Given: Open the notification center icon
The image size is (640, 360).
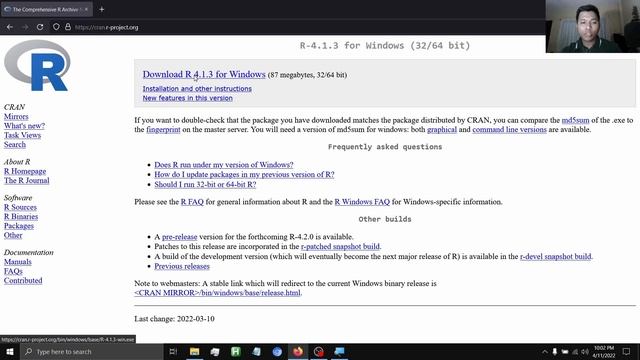Looking at the screenshot, I should 627,351.
